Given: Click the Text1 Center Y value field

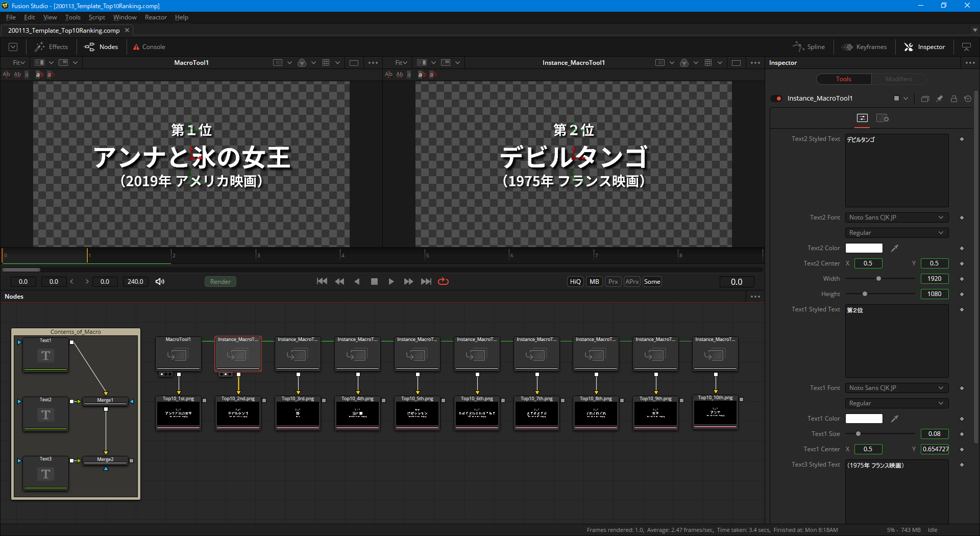Looking at the screenshot, I should [935, 449].
